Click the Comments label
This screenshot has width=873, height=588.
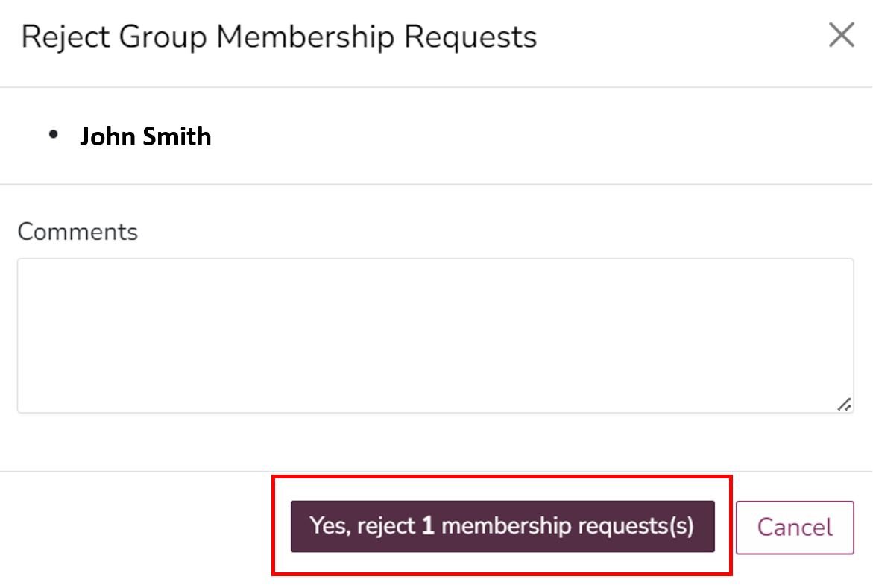pyautogui.click(x=77, y=232)
